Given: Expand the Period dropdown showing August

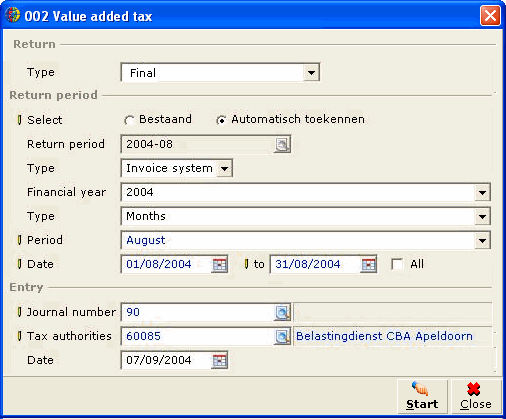Looking at the screenshot, I should pyautogui.click(x=482, y=240).
